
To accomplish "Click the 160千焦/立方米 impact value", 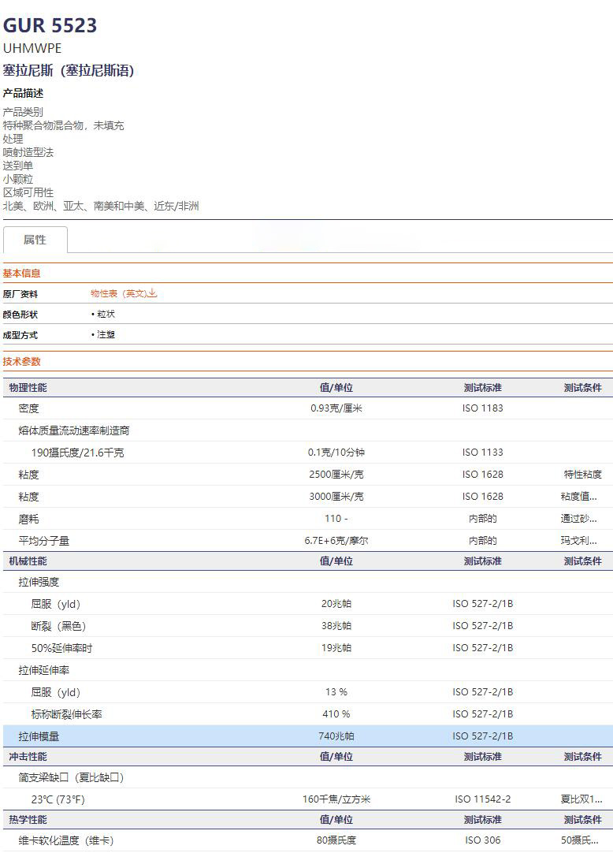I will click(x=336, y=799).
